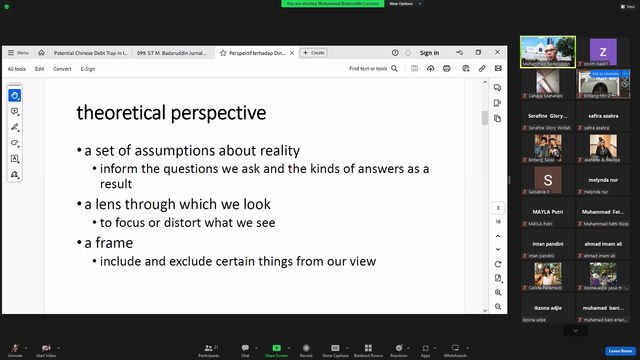
Task: Click the Create button
Action: [x=313, y=53]
